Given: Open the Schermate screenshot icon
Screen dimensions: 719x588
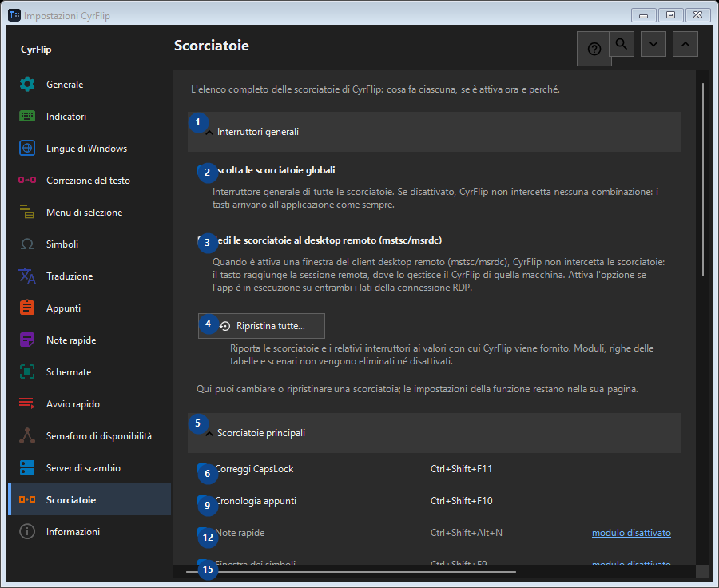Looking at the screenshot, I should pos(27,372).
